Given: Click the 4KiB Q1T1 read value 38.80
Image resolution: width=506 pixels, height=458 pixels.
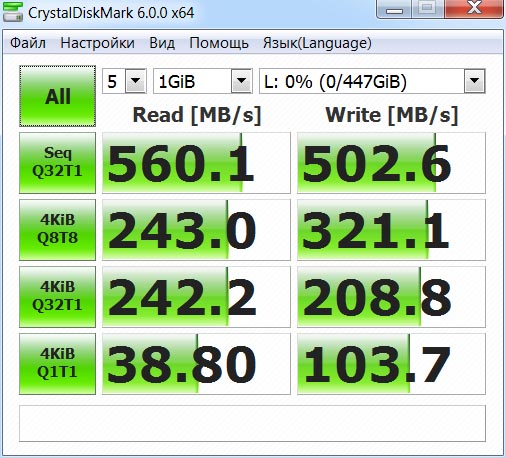Looking at the screenshot, I should click(196, 364).
